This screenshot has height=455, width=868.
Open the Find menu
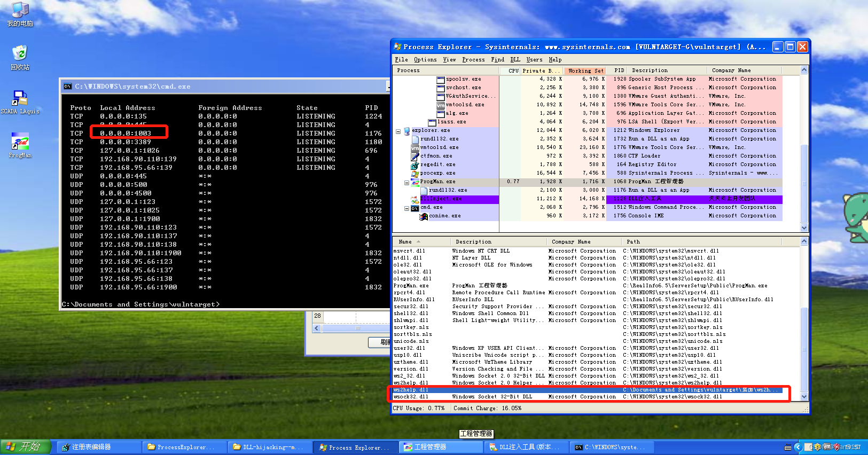coord(497,60)
